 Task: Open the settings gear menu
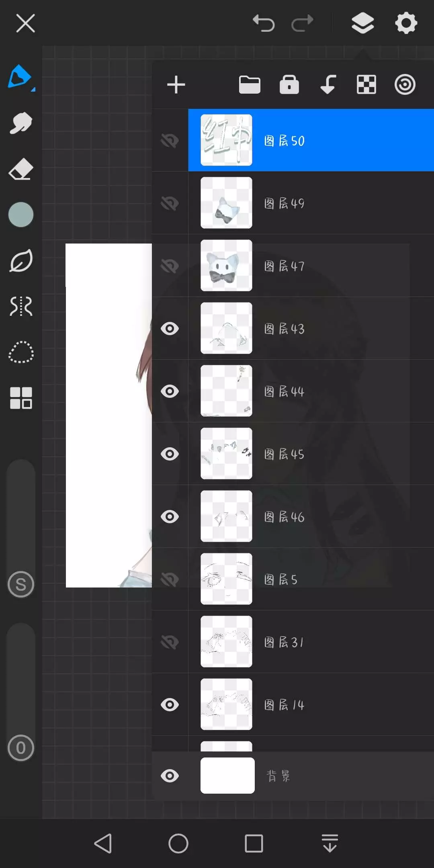click(406, 23)
